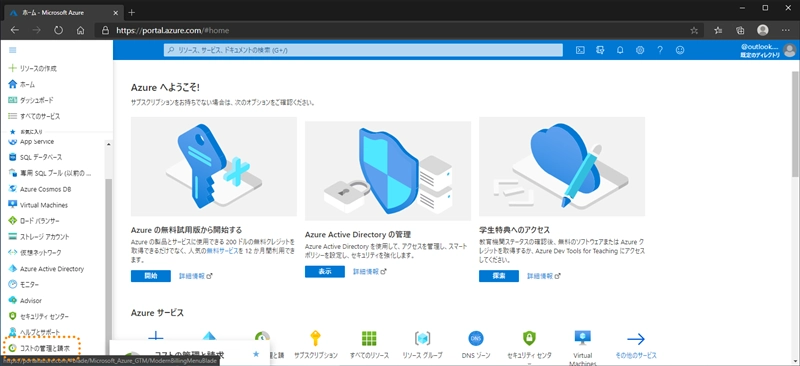Focus the Azure resource search box
800x366 pixels.
click(363, 50)
